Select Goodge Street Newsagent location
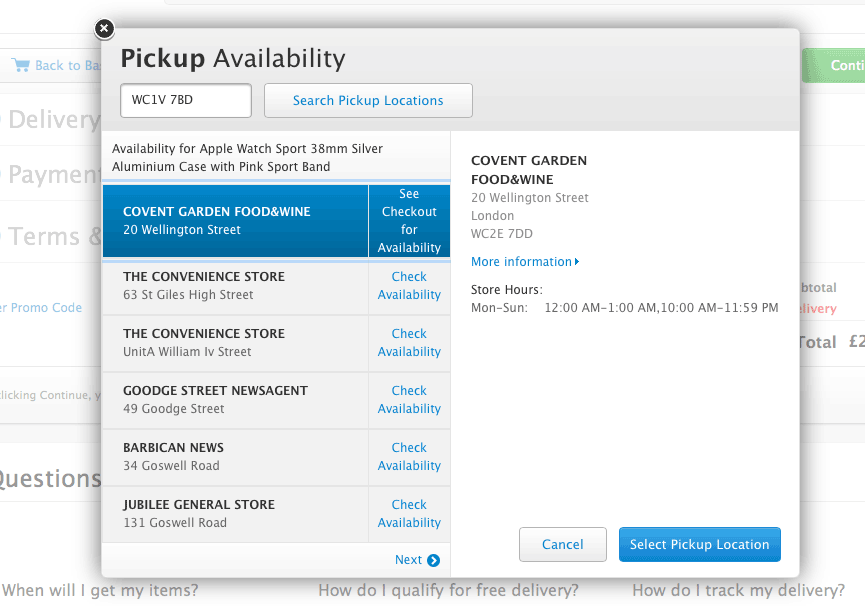 point(235,400)
